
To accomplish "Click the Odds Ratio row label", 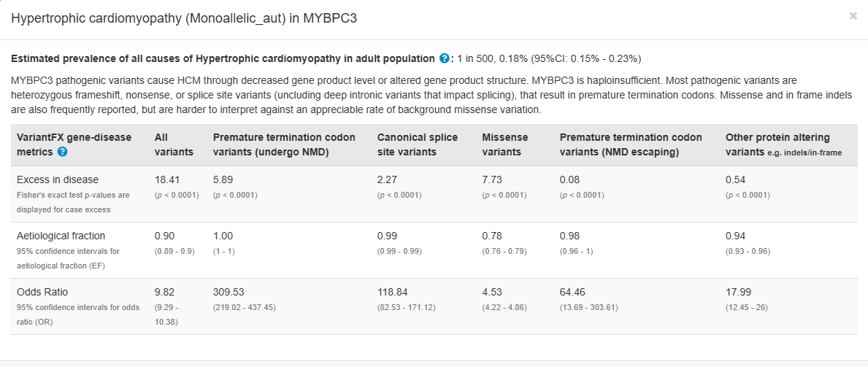I will coord(44,292).
